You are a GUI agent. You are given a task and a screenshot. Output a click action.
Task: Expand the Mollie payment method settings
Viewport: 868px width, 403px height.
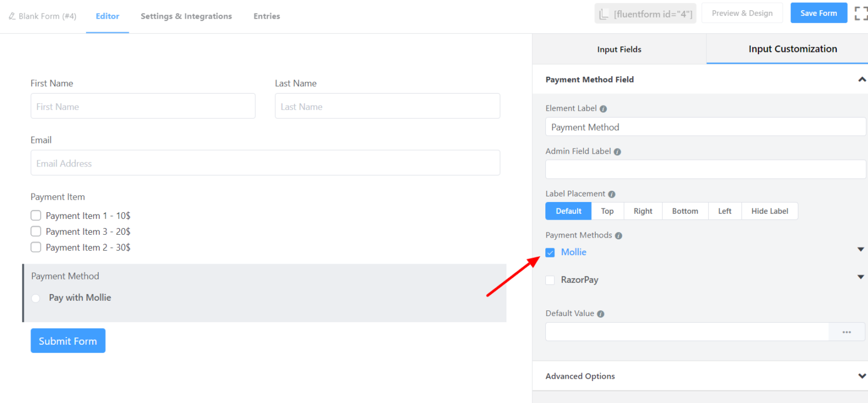coord(861,249)
